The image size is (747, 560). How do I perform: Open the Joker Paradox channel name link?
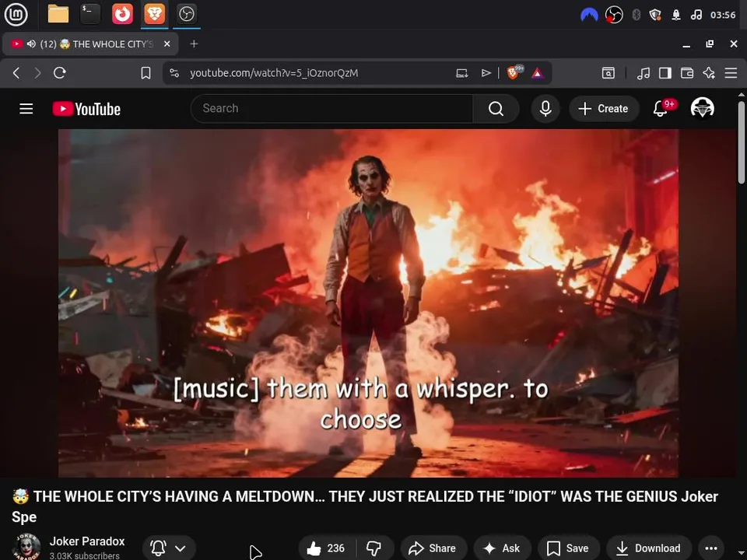click(x=87, y=541)
